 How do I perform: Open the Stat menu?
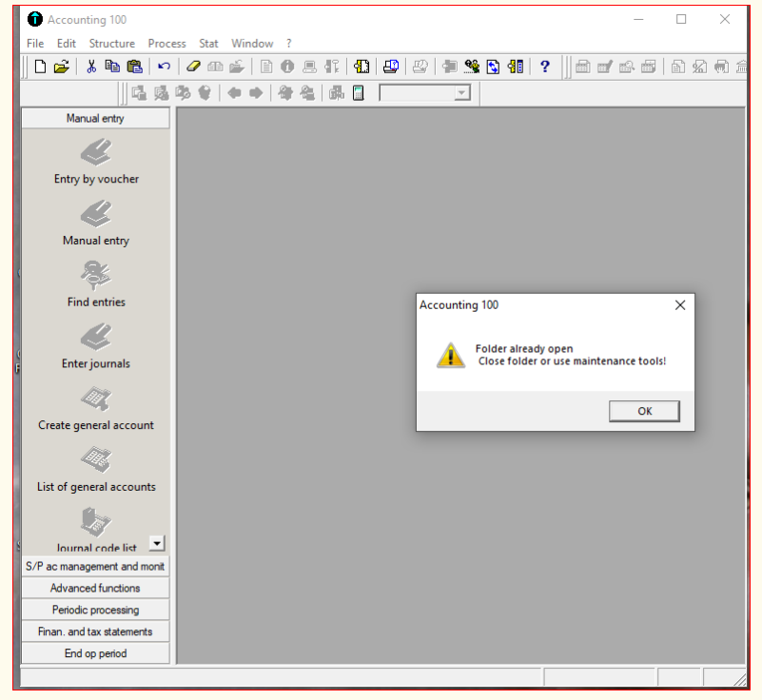[x=208, y=44]
